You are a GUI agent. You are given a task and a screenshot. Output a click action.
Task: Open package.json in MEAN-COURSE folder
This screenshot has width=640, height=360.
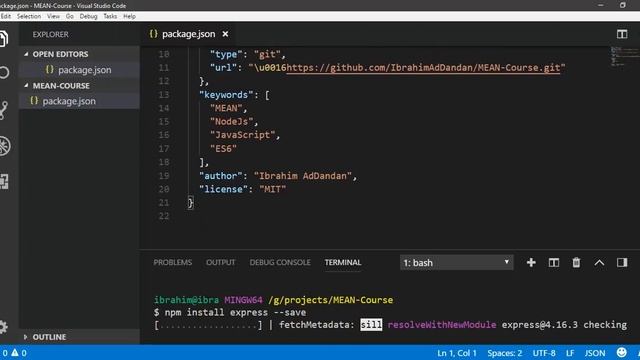pyautogui.click(x=80, y=101)
